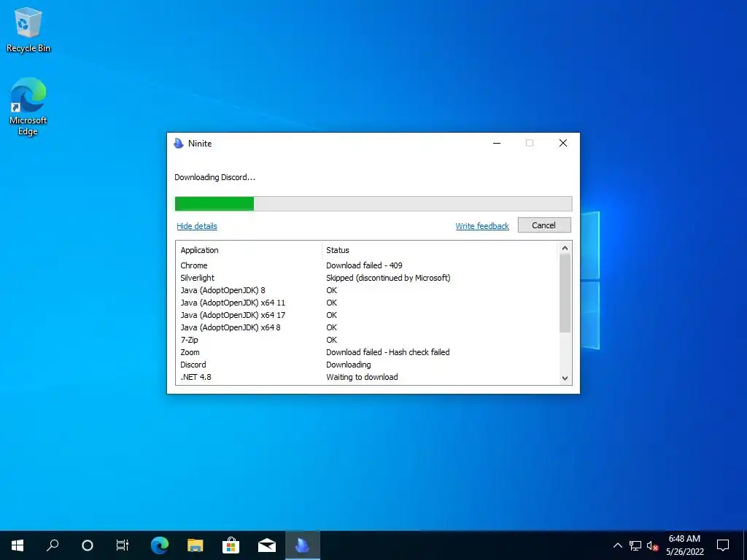
Task: Open Task View on taskbar
Action: tap(123, 545)
